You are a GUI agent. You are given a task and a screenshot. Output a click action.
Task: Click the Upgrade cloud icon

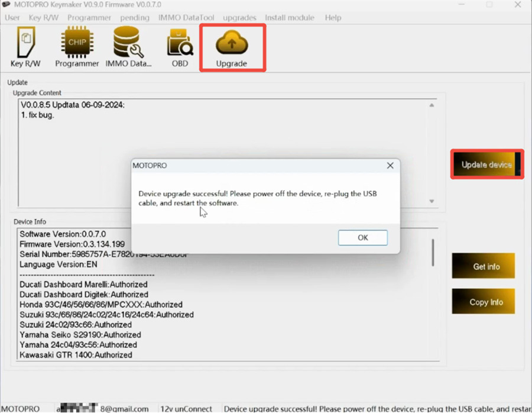(x=232, y=47)
